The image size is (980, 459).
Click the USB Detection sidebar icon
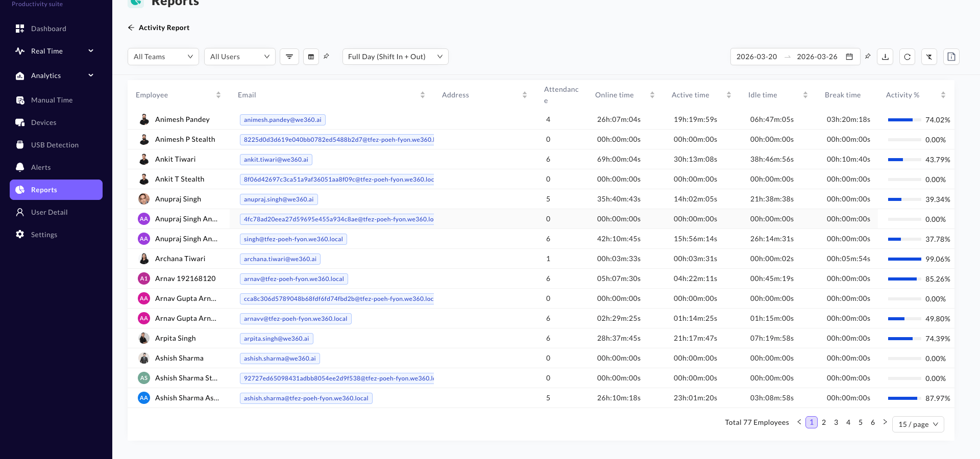[x=20, y=145]
